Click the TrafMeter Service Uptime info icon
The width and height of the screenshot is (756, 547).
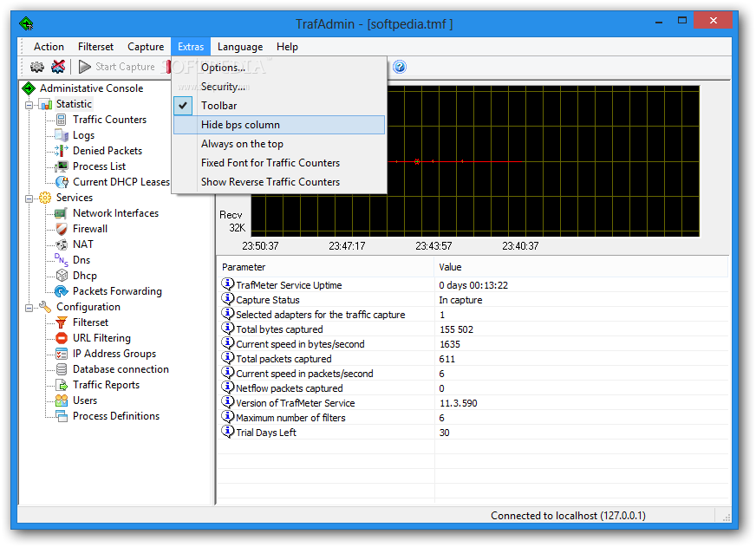point(227,284)
